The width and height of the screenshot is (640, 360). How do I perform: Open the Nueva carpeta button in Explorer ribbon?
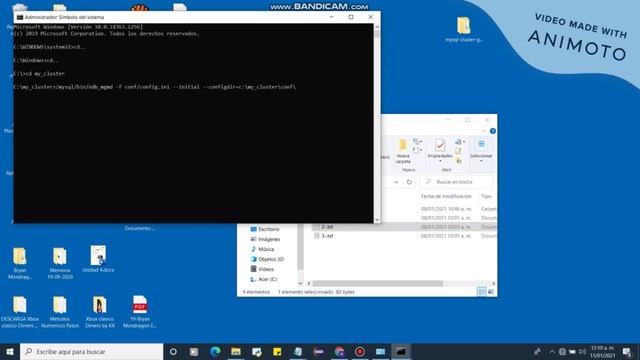pyautogui.click(x=403, y=151)
